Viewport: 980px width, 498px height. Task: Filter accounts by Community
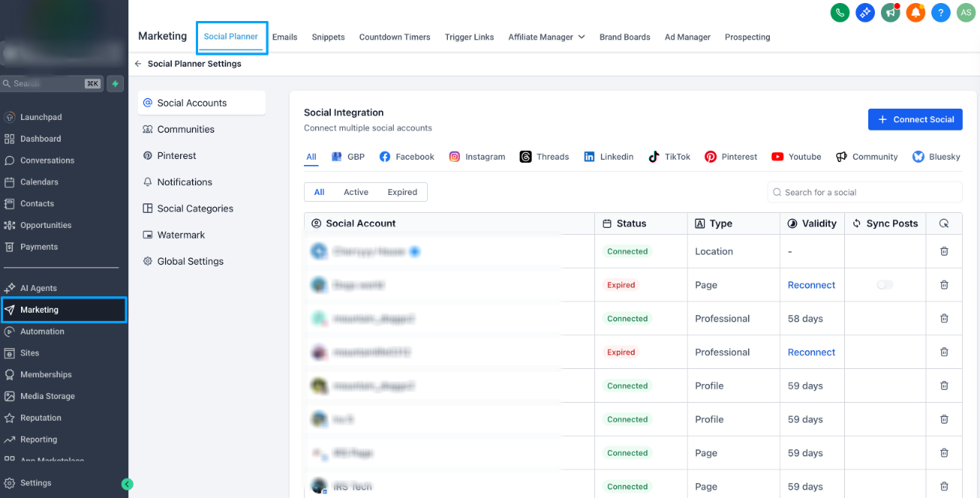tap(867, 157)
